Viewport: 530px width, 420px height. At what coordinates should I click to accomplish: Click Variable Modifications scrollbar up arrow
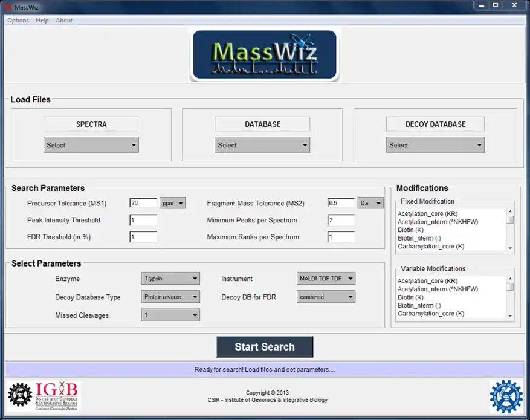pos(510,279)
